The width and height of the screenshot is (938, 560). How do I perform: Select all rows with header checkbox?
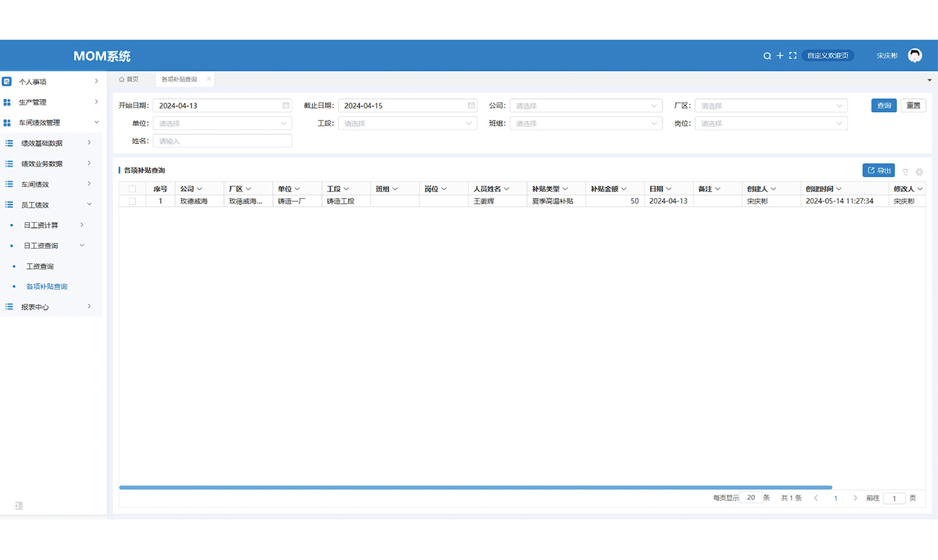[x=132, y=189]
